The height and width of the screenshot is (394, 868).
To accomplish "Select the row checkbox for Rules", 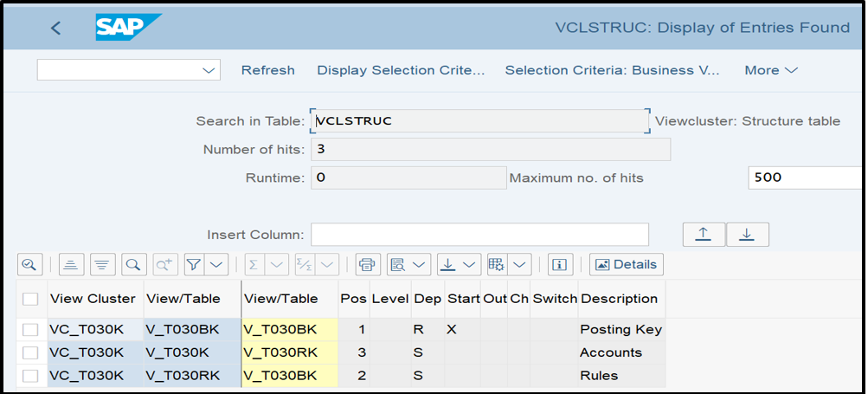I will pos(30,376).
